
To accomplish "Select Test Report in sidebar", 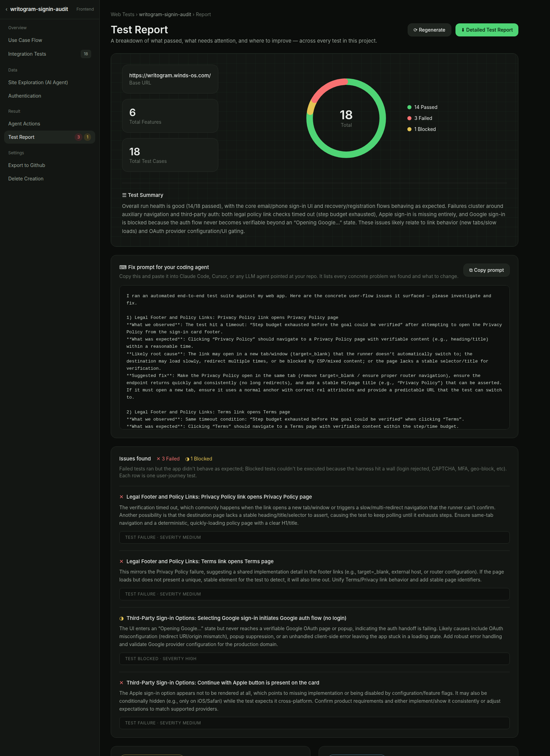I will (x=49, y=137).
